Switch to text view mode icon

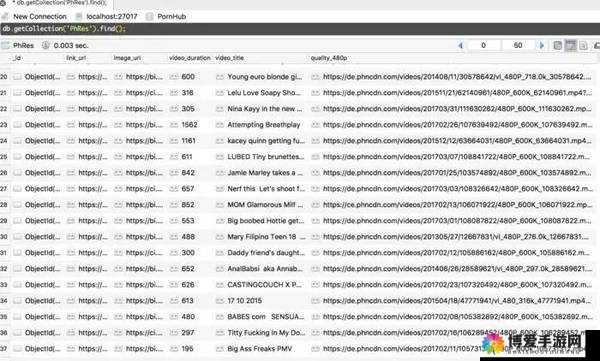tap(583, 46)
